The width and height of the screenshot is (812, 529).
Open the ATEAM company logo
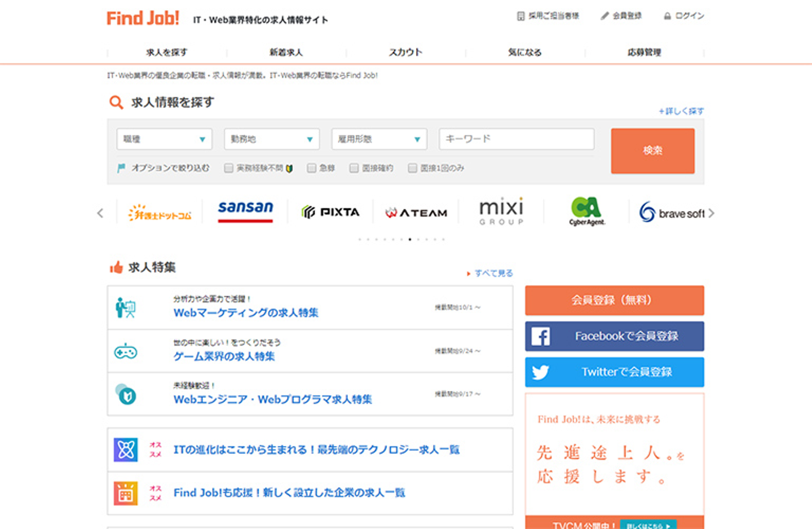[x=416, y=213]
